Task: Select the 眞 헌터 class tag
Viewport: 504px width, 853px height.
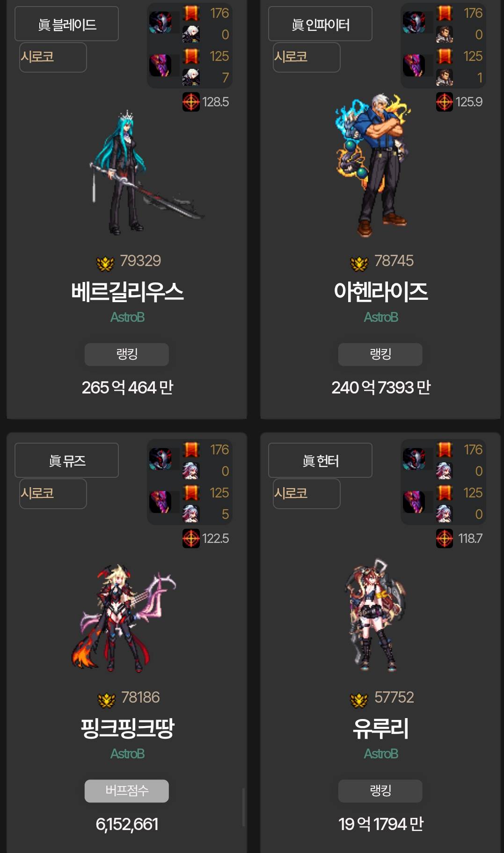Action: pyautogui.click(x=320, y=460)
